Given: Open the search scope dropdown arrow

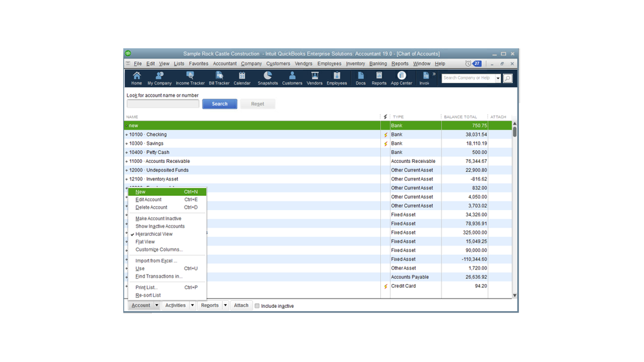Looking at the screenshot, I should (x=498, y=78).
